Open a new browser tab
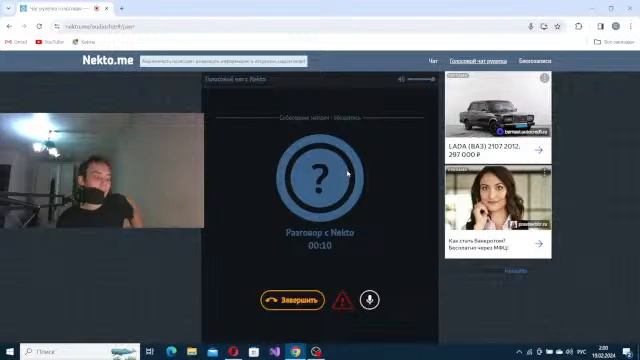The height and width of the screenshot is (360, 640). click(x=122, y=9)
